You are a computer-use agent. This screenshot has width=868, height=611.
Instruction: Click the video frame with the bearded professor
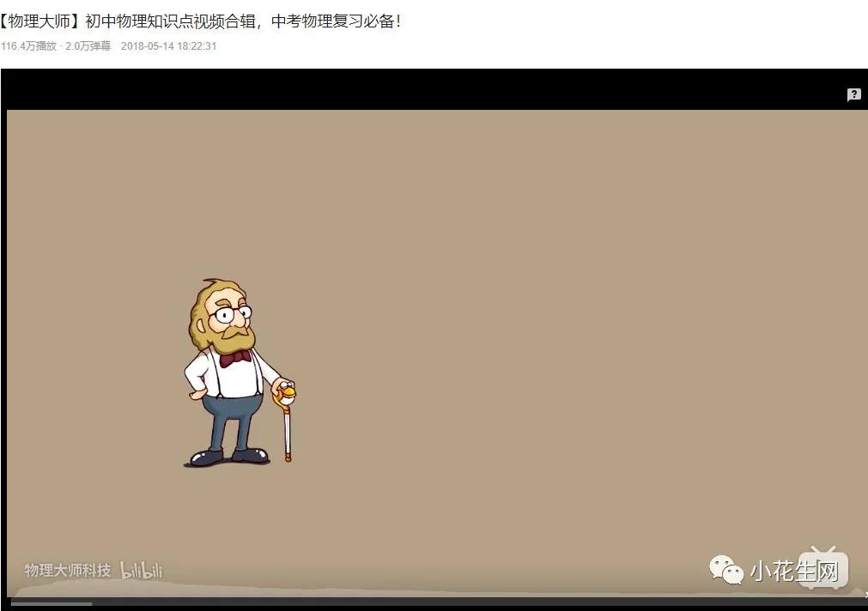coord(437,353)
